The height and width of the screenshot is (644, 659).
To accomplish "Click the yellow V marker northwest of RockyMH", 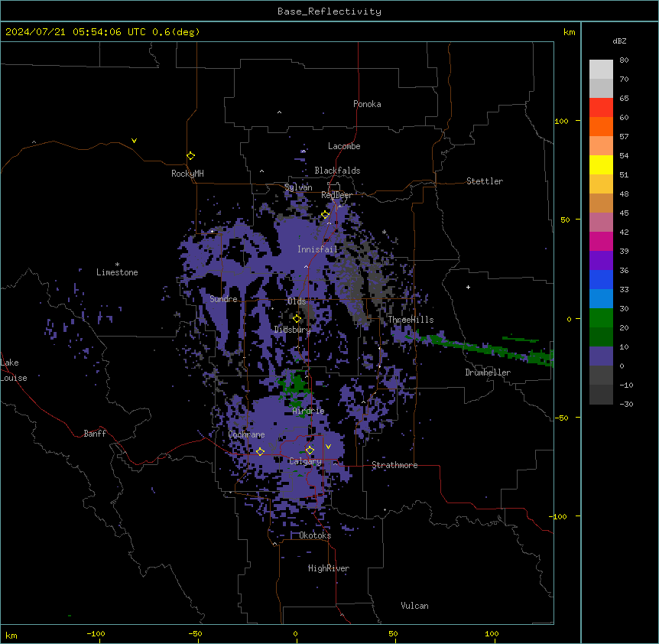I will (x=134, y=141).
